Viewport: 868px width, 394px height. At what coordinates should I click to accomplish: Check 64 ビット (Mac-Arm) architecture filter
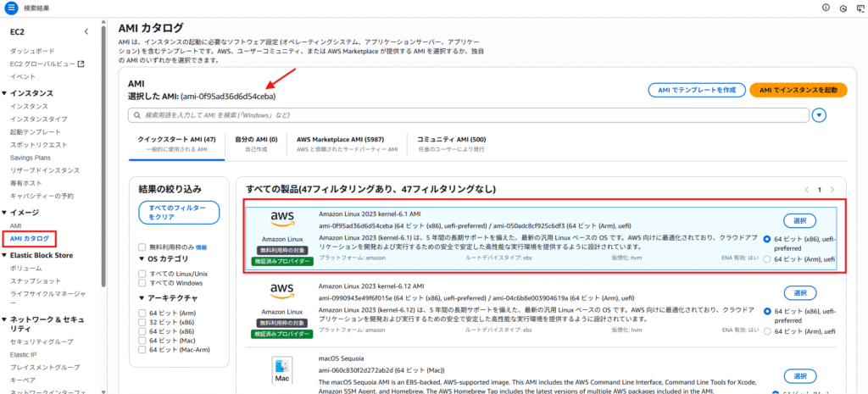[142, 350]
